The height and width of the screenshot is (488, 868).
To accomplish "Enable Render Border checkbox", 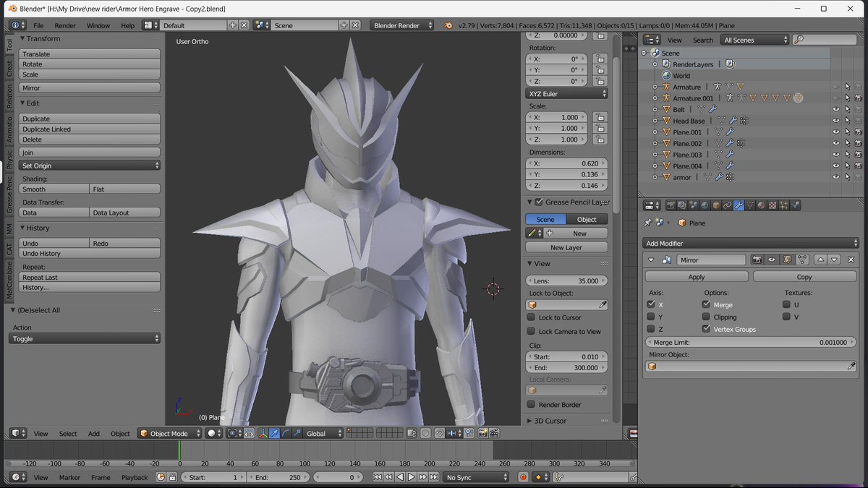I will point(531,404).
